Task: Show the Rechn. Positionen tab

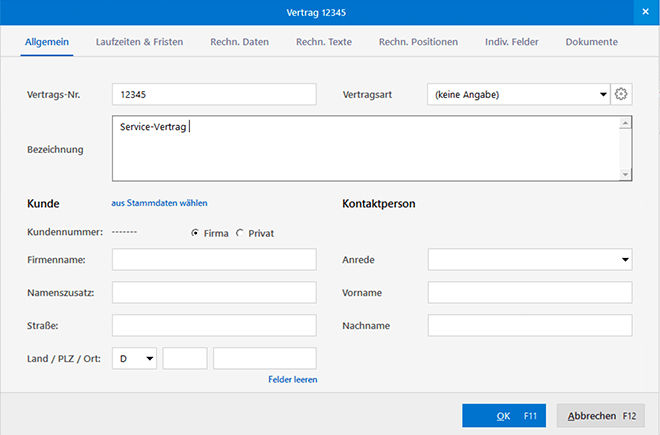Action: pyautogui.click(x=418, y=42)
